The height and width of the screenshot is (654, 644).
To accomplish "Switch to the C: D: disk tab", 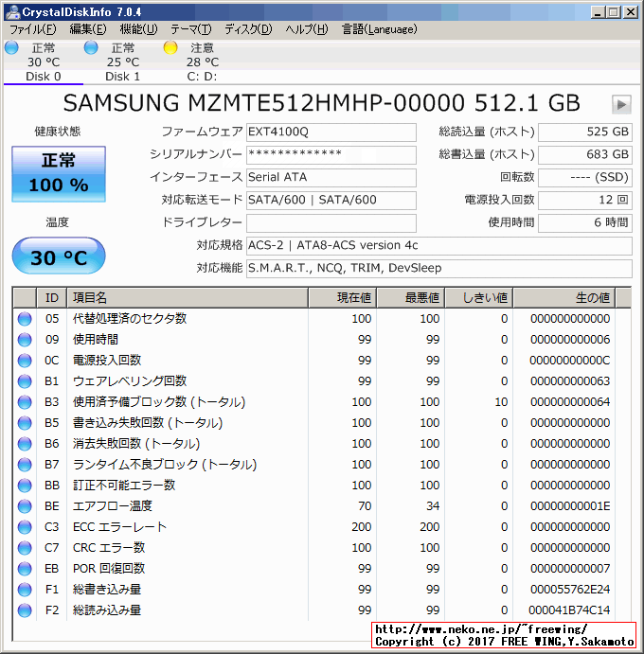I will click(x=202, y=62).
